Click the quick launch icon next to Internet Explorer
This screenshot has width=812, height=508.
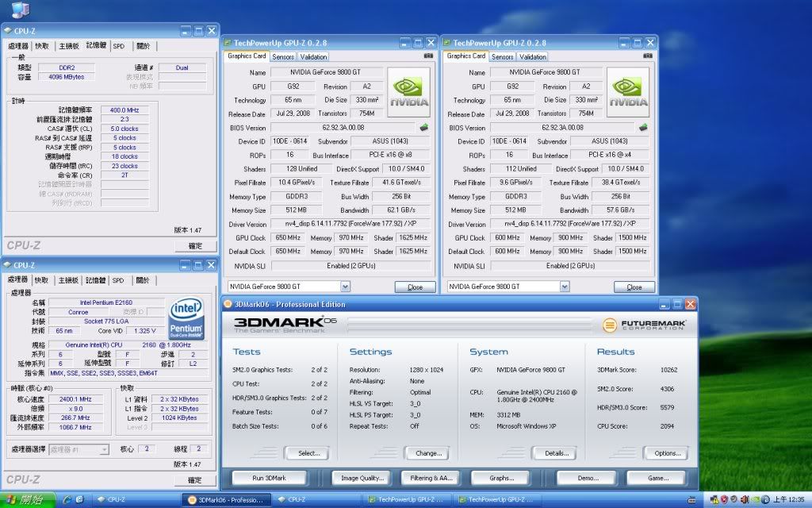(80, 500)
